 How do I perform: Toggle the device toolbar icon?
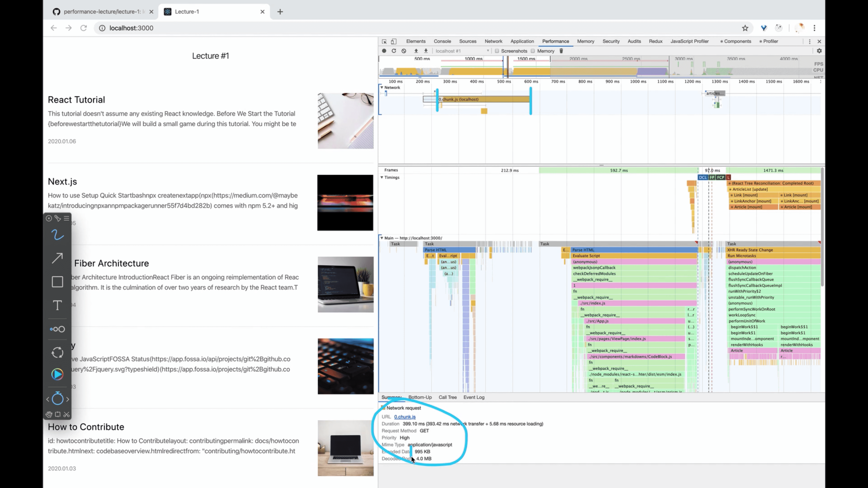point(393,41)
